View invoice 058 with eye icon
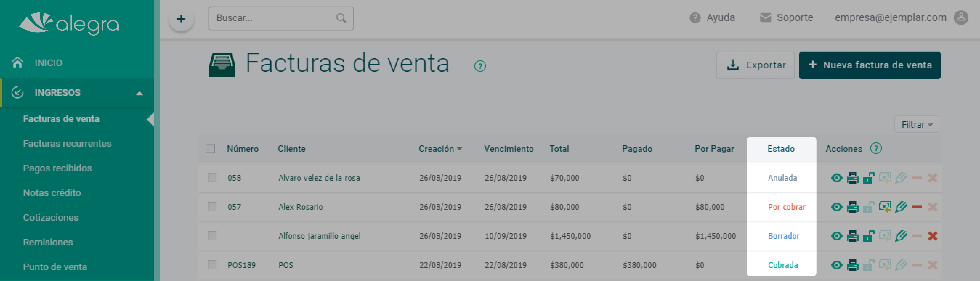The width and height of the screenshot is (980, 281). pyautogui.click(x=836, y=178)
